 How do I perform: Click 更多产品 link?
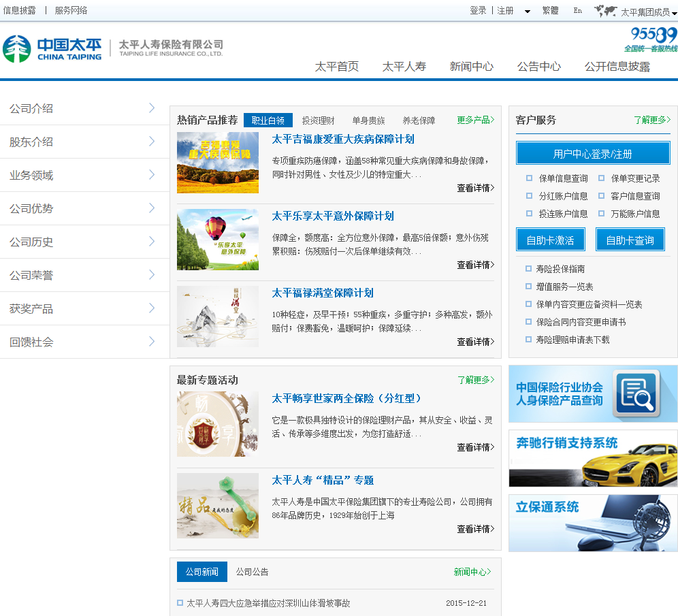click(x=476, y=120)
